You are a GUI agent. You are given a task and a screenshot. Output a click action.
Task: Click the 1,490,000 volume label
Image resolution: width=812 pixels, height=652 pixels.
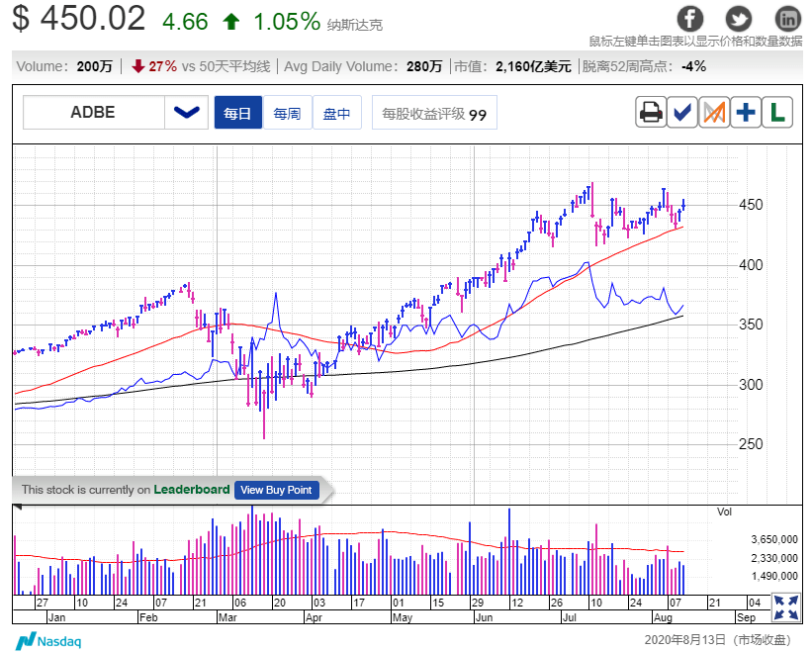point(774,577)
